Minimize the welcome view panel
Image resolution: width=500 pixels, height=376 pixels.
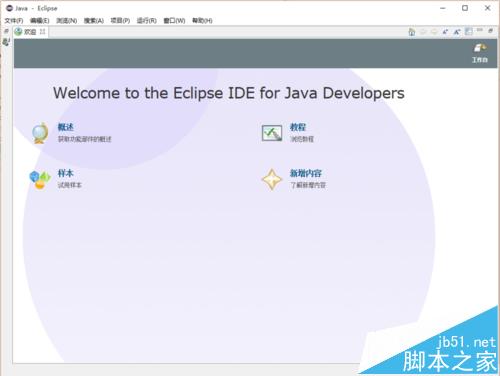point(480,30)
